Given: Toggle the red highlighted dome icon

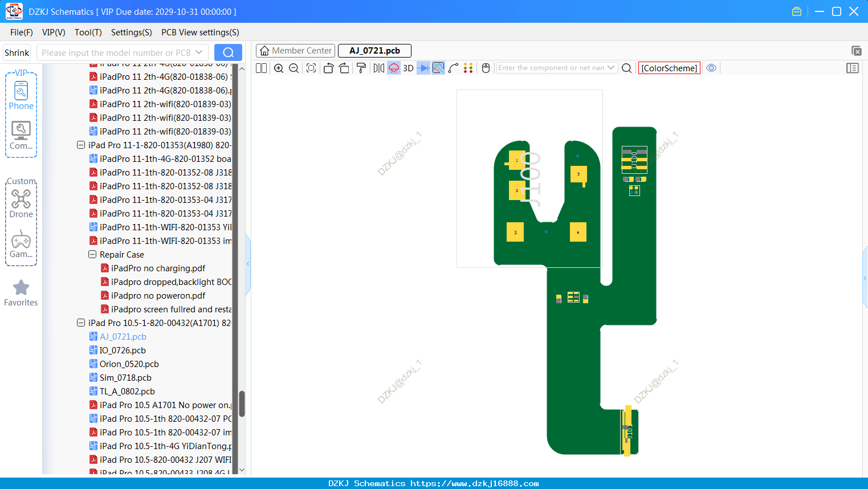Looking at the screenshot, I should 394,68.
